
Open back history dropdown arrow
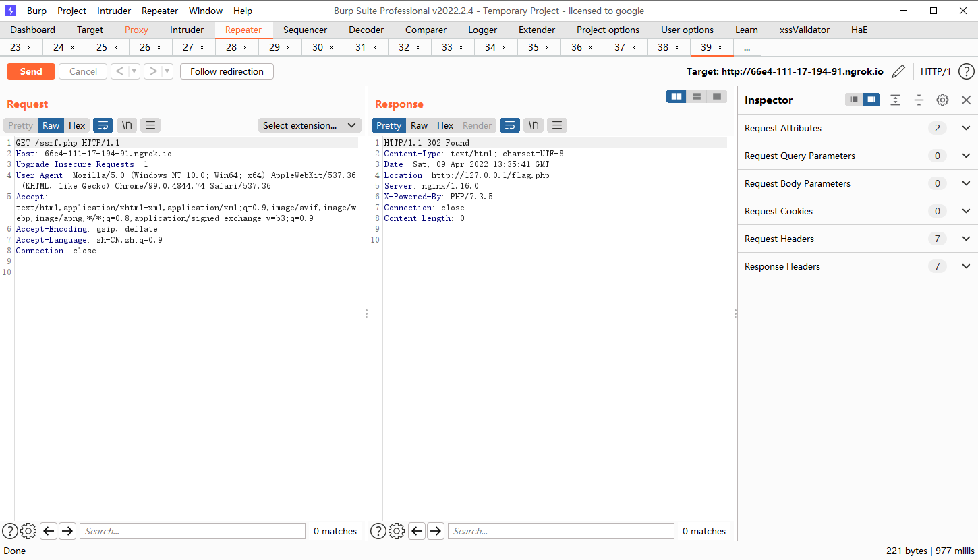[x=134, y=71]
